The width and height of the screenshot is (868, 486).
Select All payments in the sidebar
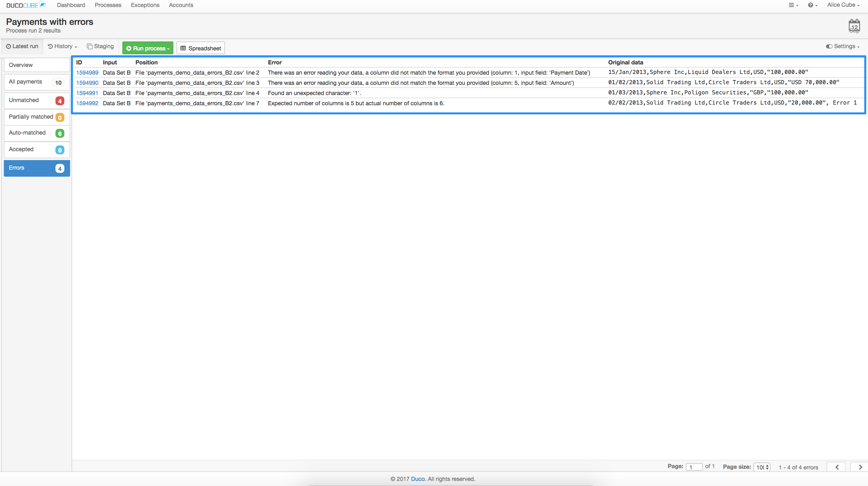(x=37, y=82)
